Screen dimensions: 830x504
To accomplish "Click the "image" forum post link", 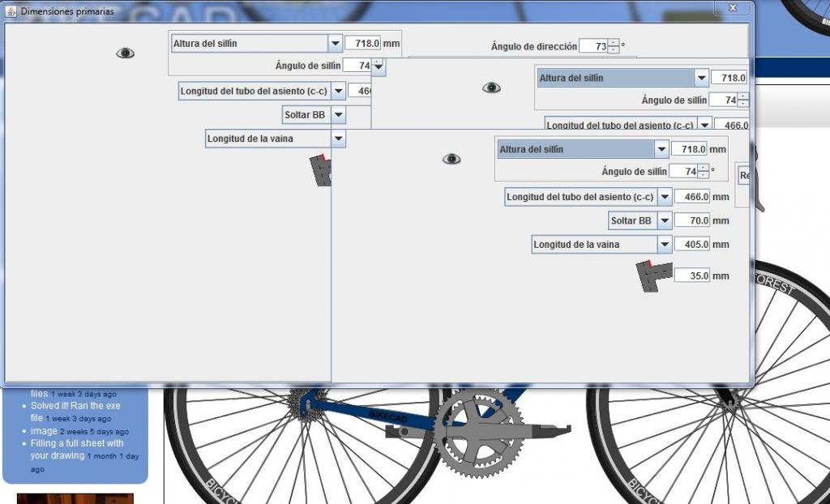I will pyautogui.click(x=44, y=431).
